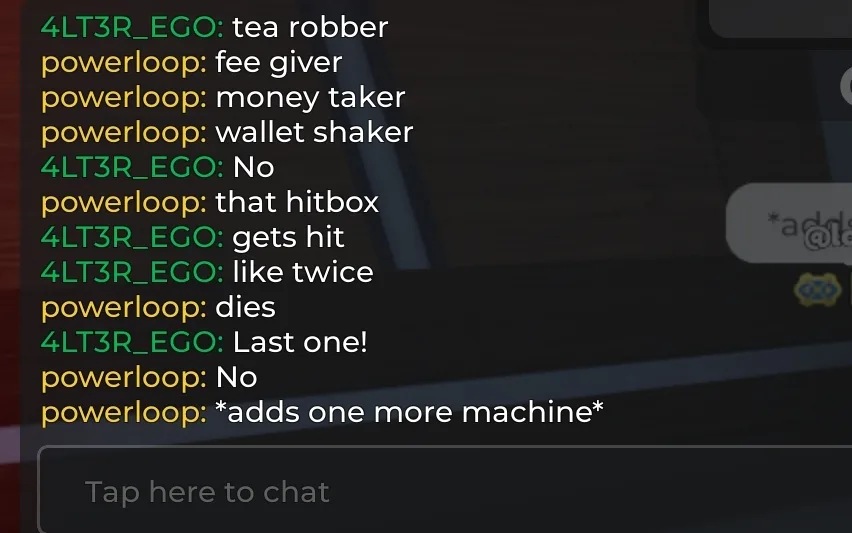Click powerloop name next to "money taker"
Image resolution: width=852 pixels, height=533 pixels.
click(x=123, y=98)
